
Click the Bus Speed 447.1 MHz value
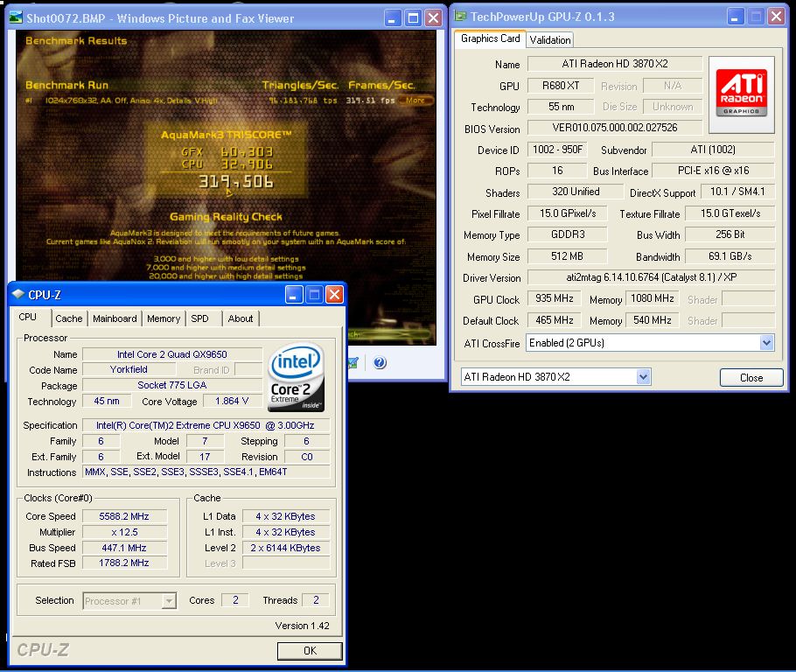point(124,548)
